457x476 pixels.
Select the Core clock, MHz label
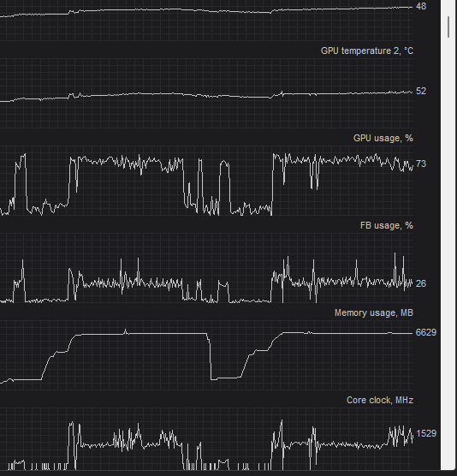pos(380,400)
